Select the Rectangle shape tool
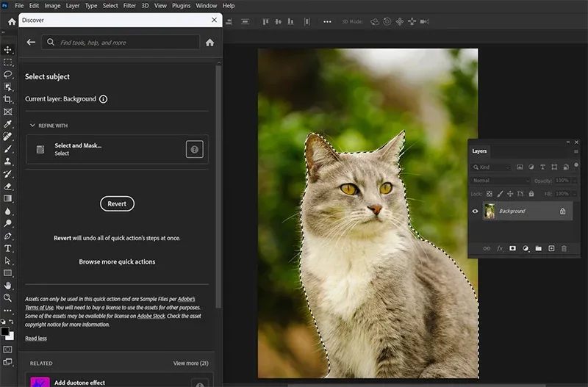This screenshot has height=387, width=588. [x=7, y=273]
